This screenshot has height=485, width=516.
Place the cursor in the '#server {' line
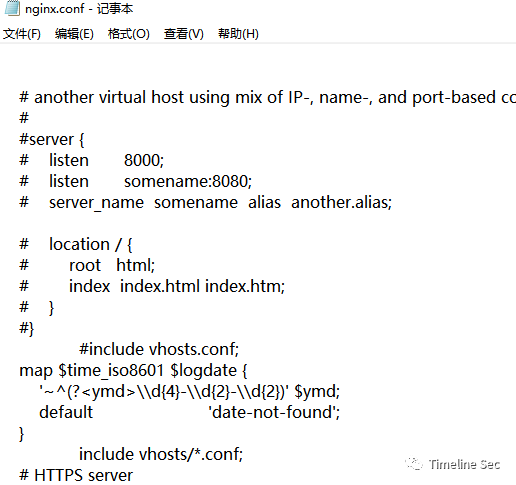pyautogui.click(x=52, y=139)
